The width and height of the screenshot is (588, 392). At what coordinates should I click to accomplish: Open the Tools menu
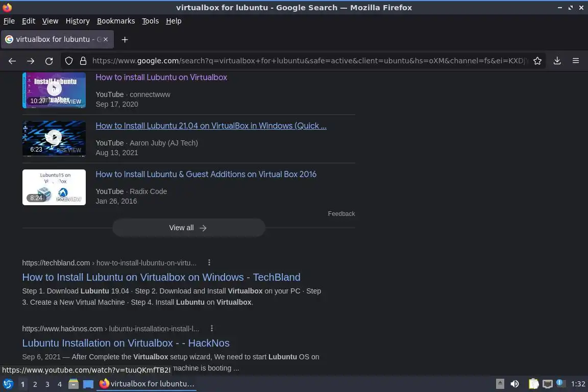(151, 21)
